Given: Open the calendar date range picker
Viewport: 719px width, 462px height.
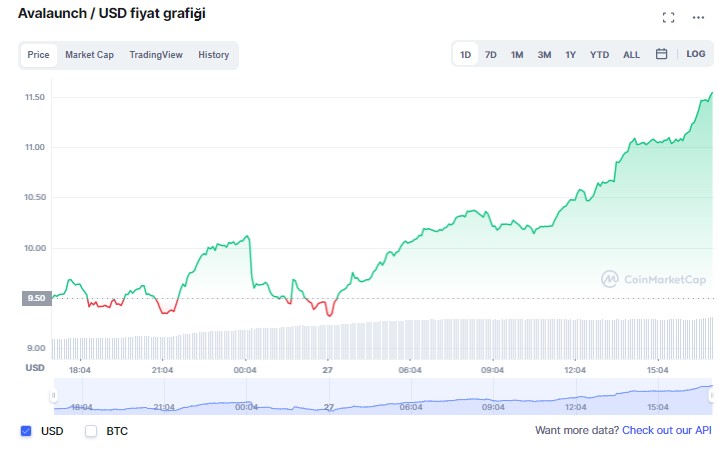Looking at the screenshot, I should coord(661,54).
